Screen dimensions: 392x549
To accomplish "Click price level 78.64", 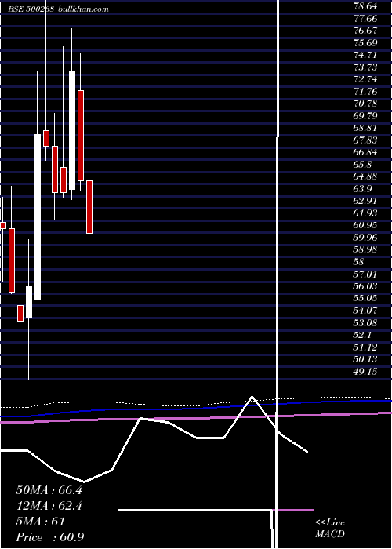I will (x=365, y=6).
